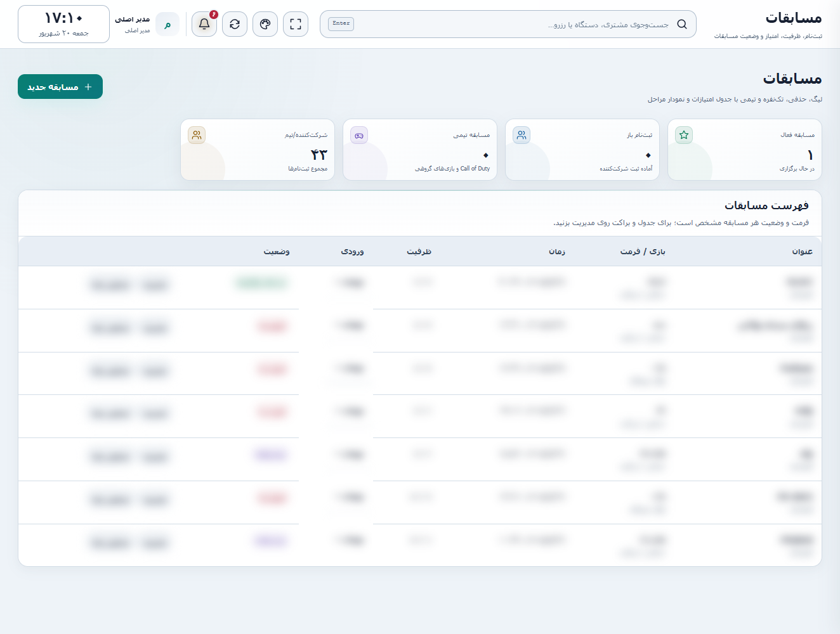Screen dimensions: 840x634
Task: Click the people icon on شرکت‌کننده/تیم card
Action: point(197,135)
